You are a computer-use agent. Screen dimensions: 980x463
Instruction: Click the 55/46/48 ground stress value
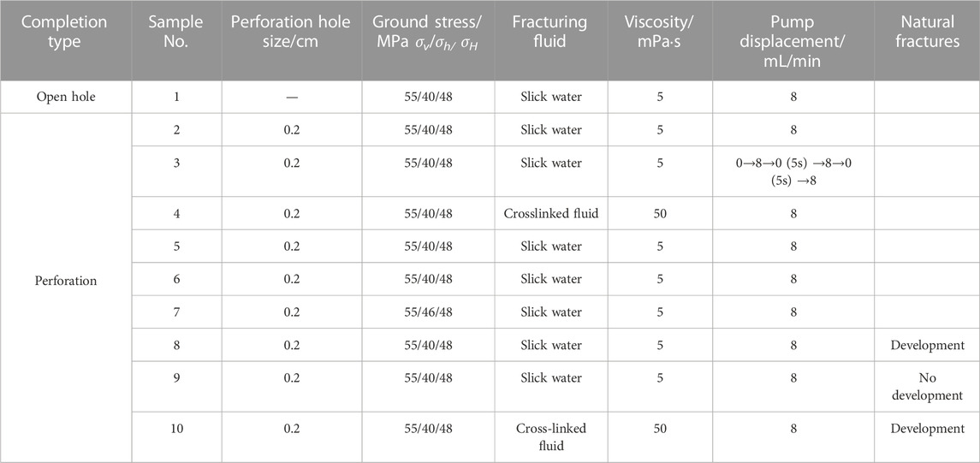click(428, 312)
